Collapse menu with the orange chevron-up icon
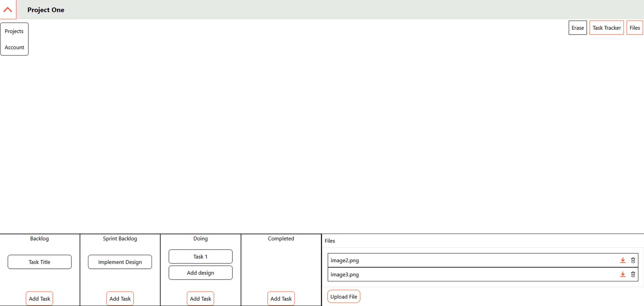This screenshot has width=644, height=306. 8,9
